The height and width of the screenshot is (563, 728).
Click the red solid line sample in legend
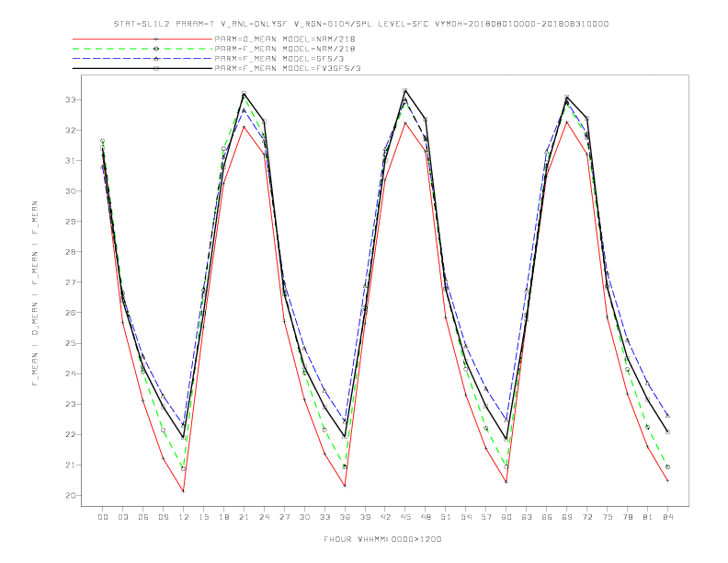(142, 39)
